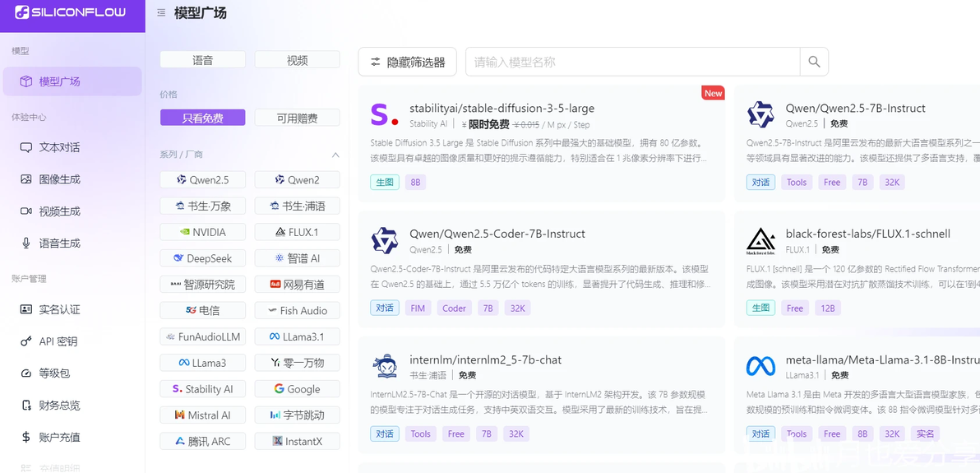Select 模型广场 in the sidebar
The height and width of the screenshot is (473, 980).
tap(72, 81)
